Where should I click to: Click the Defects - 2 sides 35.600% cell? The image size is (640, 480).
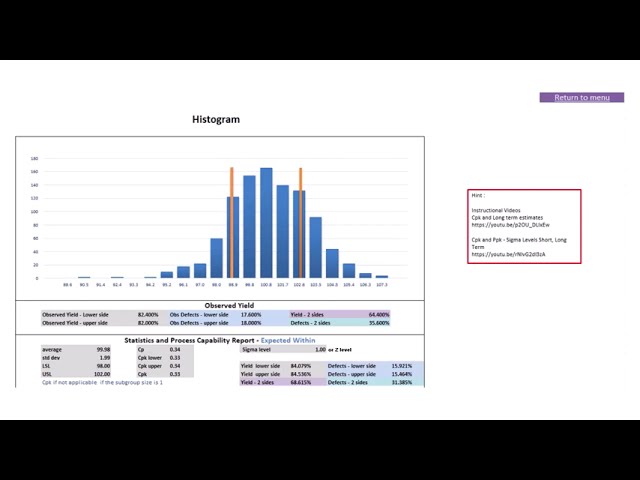pyautogui.click(x=379, y=323)
